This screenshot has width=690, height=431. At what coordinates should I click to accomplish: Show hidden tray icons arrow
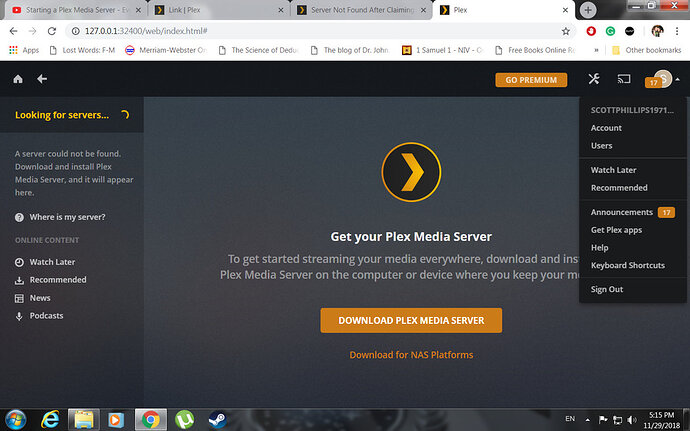pos(587,420)
